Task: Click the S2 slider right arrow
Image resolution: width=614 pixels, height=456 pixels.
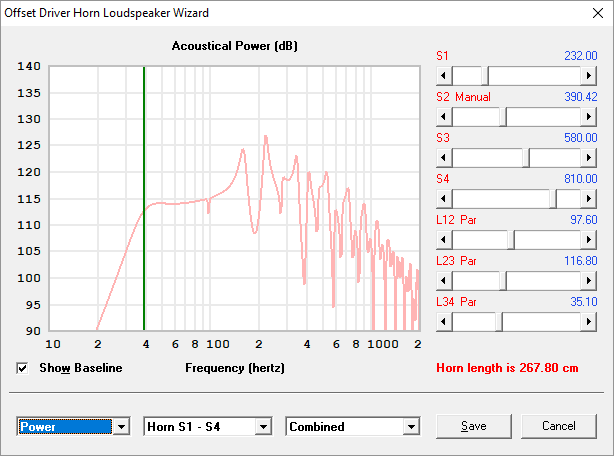Action: 589,117
